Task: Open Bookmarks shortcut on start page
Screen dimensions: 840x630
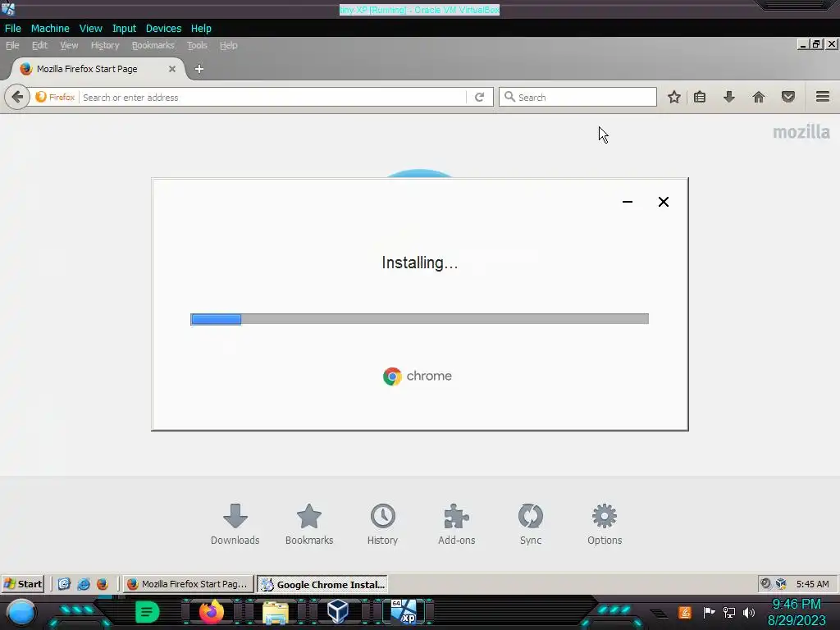Action: [x=309, y=524]
